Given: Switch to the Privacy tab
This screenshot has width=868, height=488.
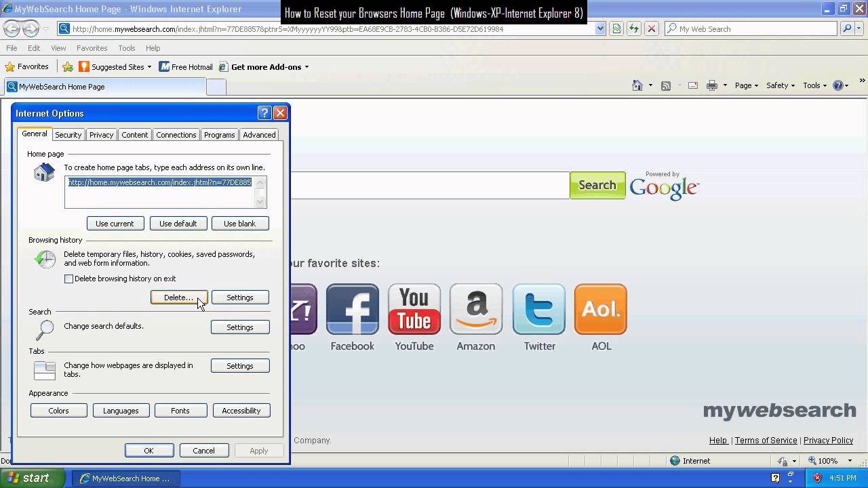Looking at the screenshot, I should (x=101, y=135).
